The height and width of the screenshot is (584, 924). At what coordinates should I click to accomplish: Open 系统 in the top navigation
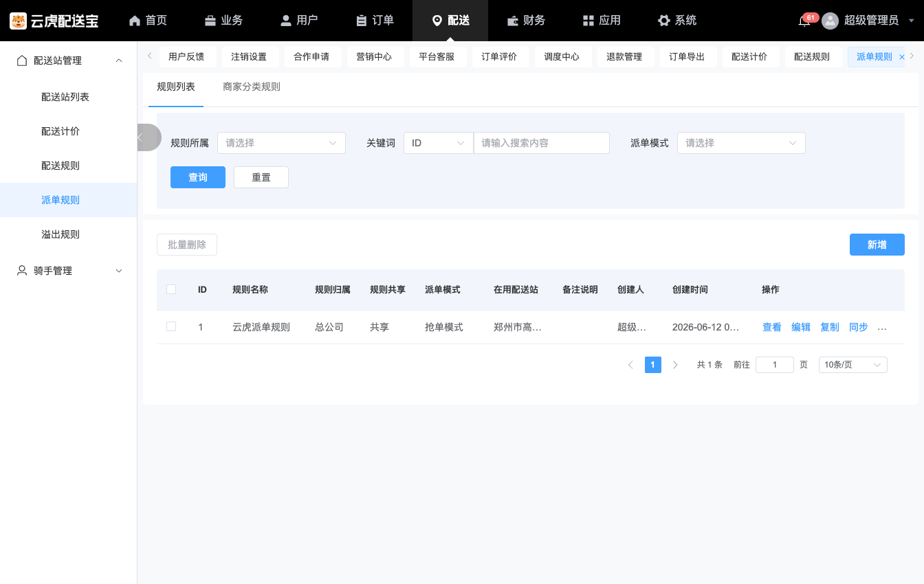coord(677,21)
